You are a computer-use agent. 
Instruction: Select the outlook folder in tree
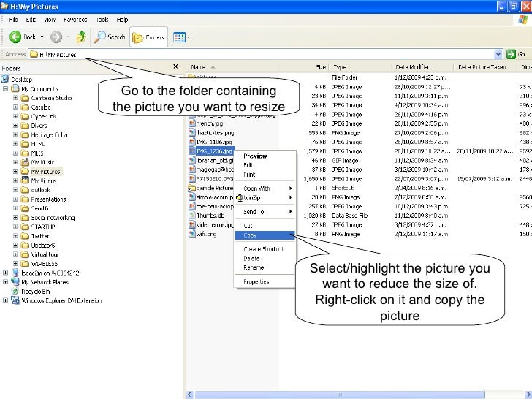[x=40, y=190]
